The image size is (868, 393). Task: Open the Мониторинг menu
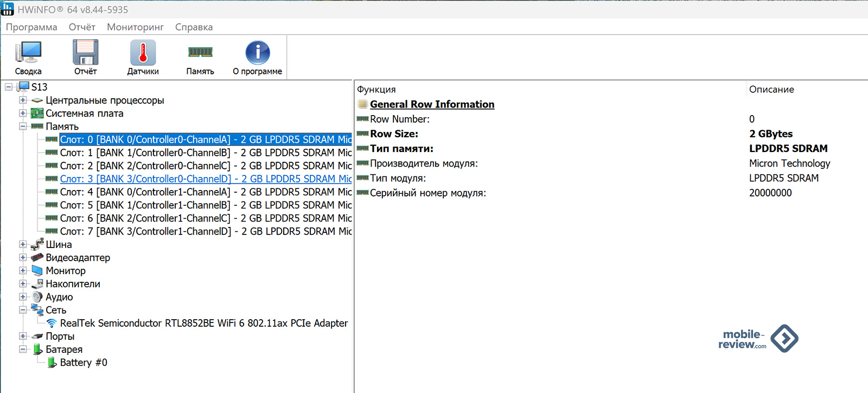coord(135,27)
